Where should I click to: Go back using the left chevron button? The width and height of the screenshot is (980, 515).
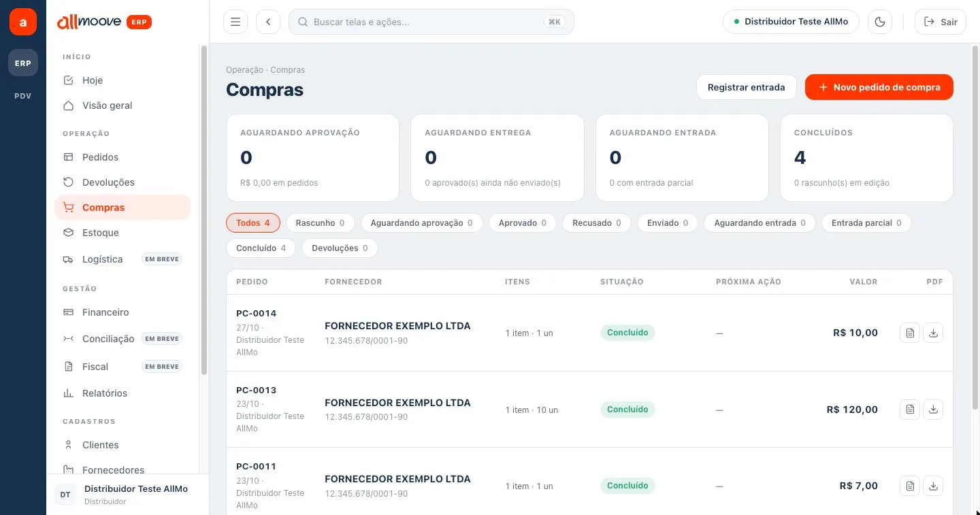coord(268,22)
